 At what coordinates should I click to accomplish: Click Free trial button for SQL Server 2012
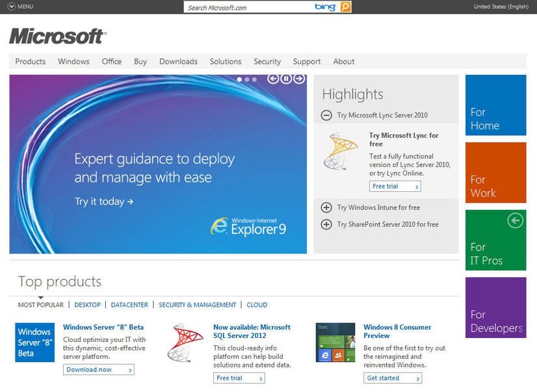(239, 378)
